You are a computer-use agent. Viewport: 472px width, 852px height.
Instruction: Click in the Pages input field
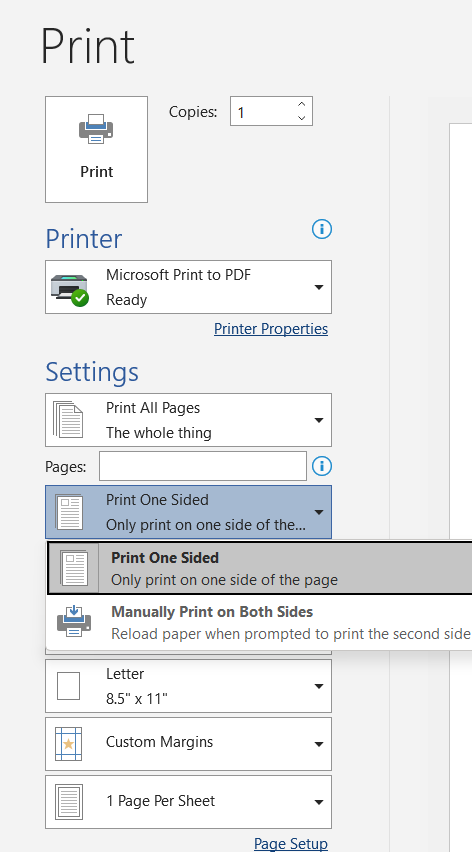click(203, 466)
